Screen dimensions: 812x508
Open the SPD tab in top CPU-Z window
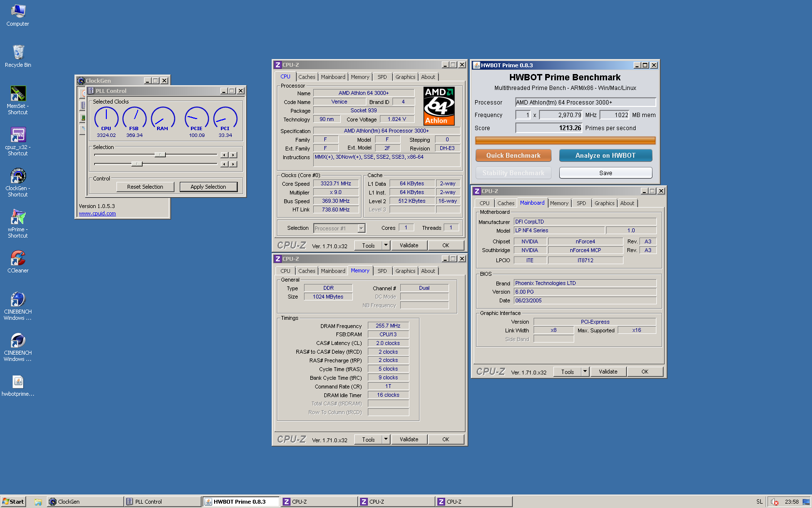pyautogui.click(x=382, y=77)
